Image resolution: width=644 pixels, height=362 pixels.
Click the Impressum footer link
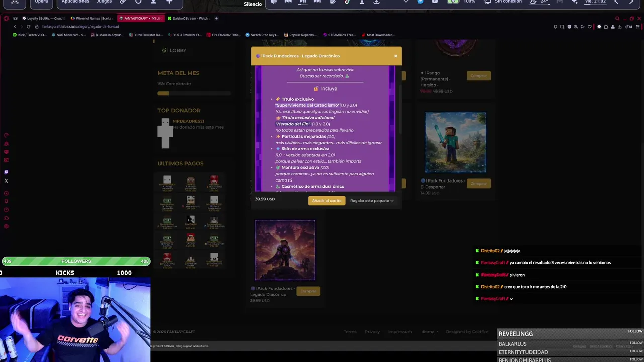click(400, 332)
